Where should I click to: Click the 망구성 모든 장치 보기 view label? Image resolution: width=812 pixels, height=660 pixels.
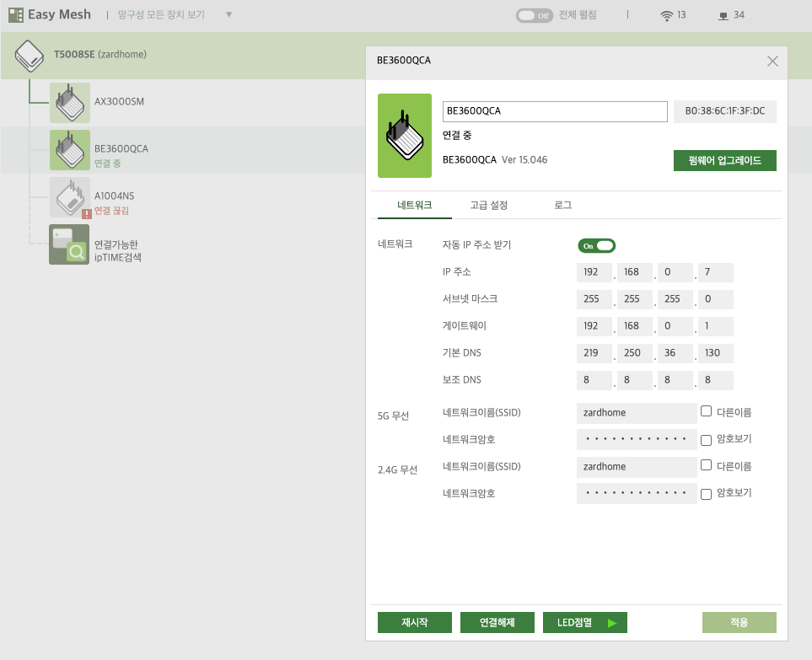161,14
